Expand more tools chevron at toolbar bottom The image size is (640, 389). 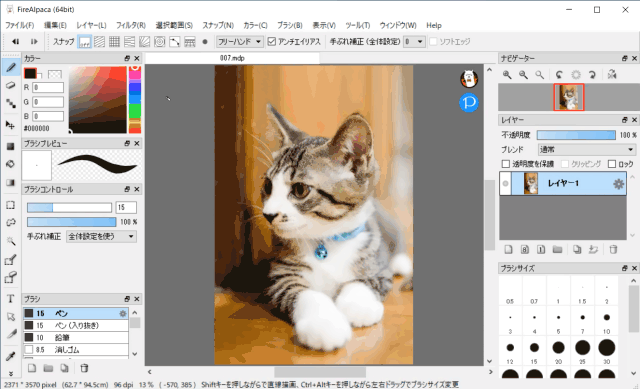[x=11, y=373]
